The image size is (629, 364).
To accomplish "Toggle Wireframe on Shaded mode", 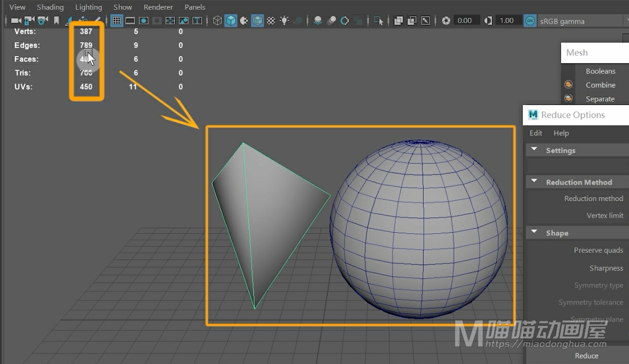I will (258, 21).
